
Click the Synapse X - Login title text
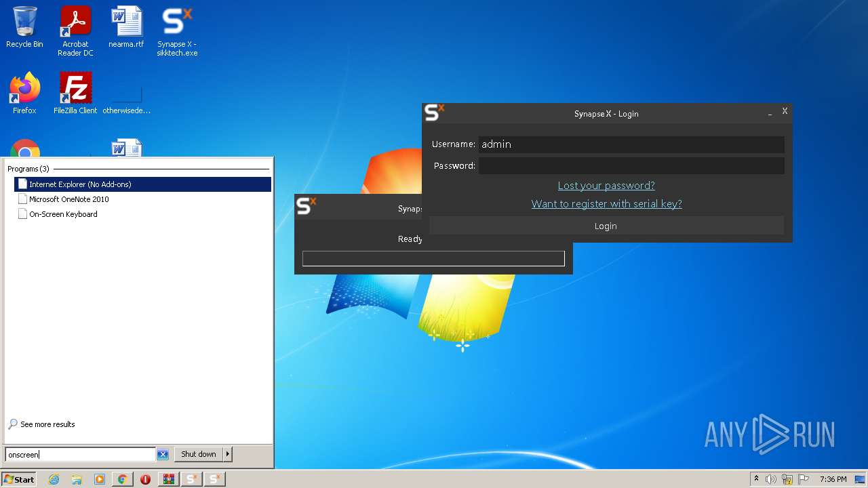[x=606, y=114]
